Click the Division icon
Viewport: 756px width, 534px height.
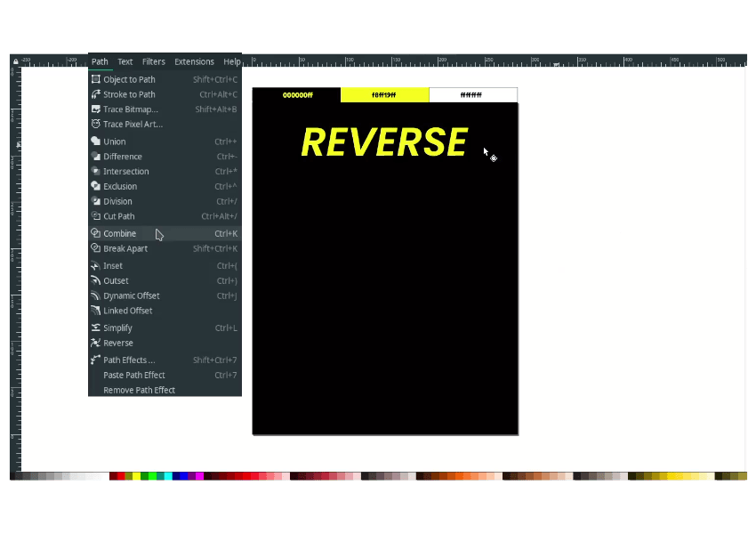96,201
